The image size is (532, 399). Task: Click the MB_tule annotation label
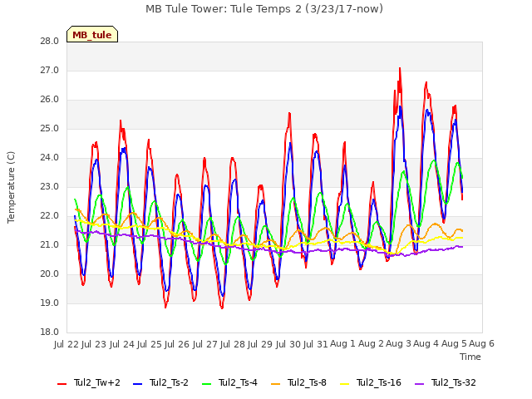point(92,34)
